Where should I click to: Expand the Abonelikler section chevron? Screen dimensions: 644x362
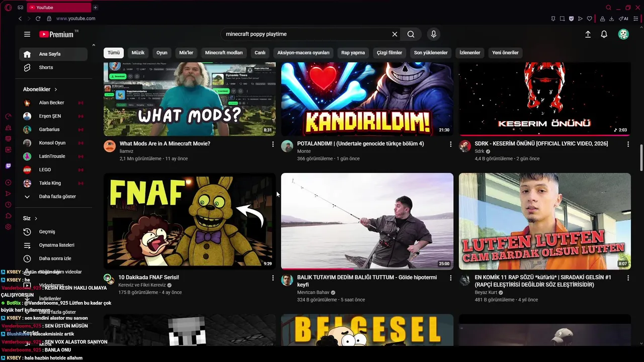coord(55,89)
